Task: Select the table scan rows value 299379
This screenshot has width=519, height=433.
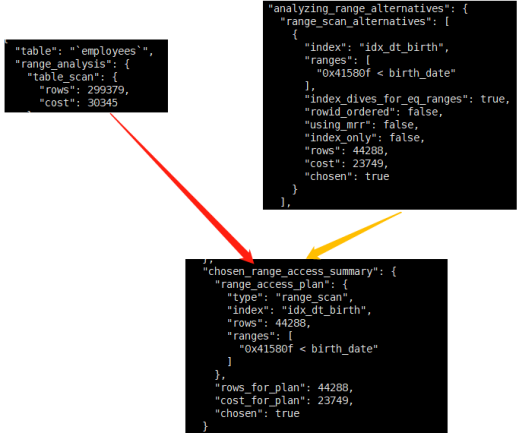Action: [106, 90]
